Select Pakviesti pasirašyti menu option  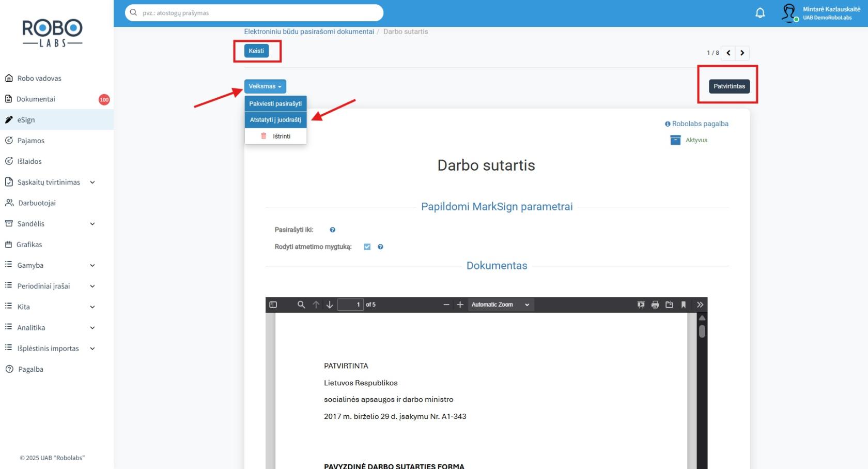tap(275, 103)
